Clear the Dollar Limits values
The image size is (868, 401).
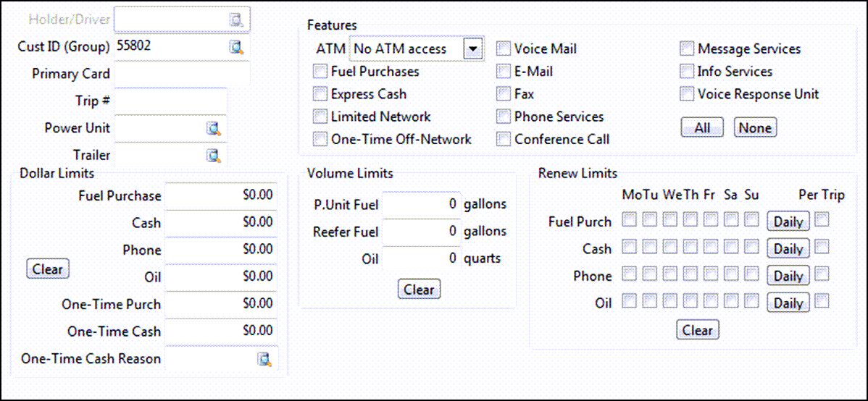click(48, 269)
